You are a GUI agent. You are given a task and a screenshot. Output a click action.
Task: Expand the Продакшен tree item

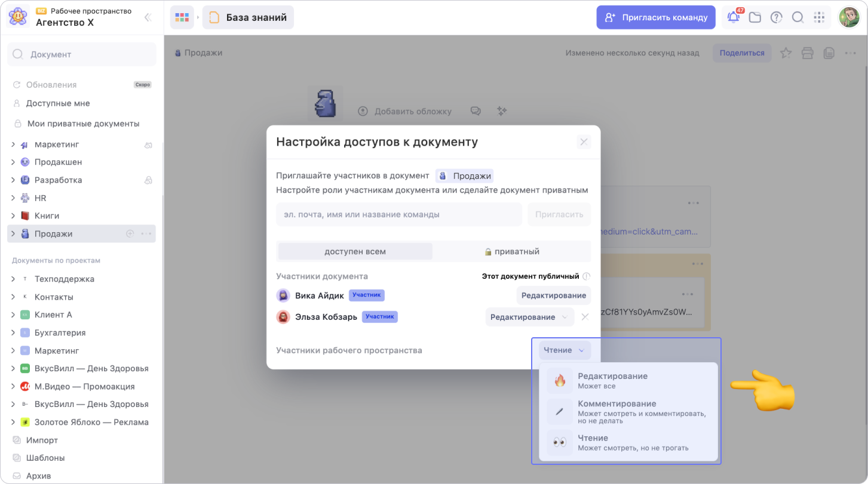(x=13, y=162)
